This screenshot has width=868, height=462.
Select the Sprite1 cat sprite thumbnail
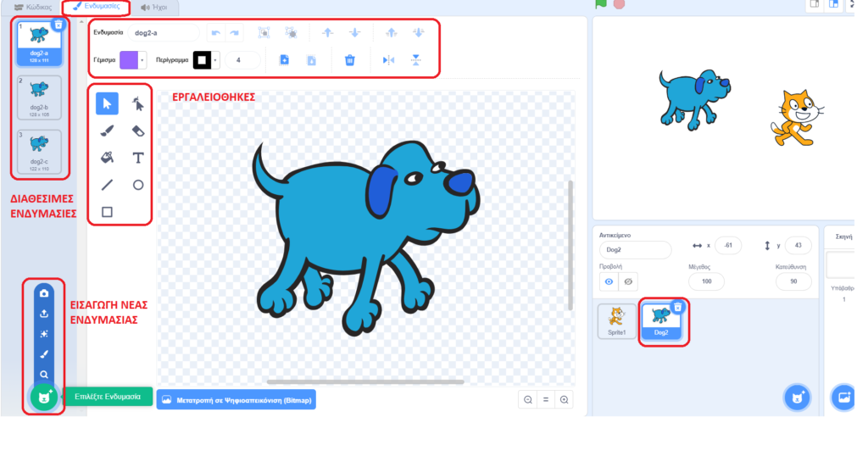pyautogui.click(x=617, y=321)
